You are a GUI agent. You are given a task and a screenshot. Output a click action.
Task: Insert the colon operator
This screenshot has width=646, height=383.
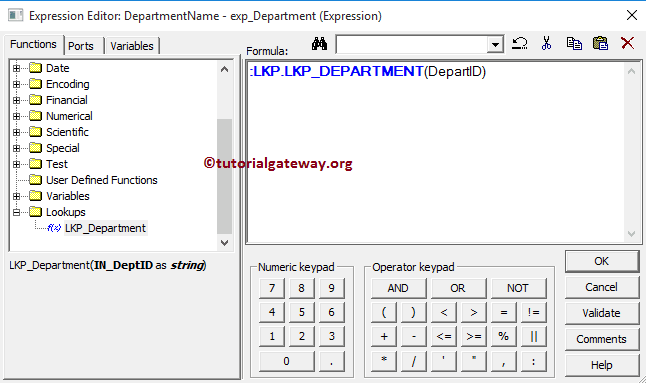coord(534,361)
